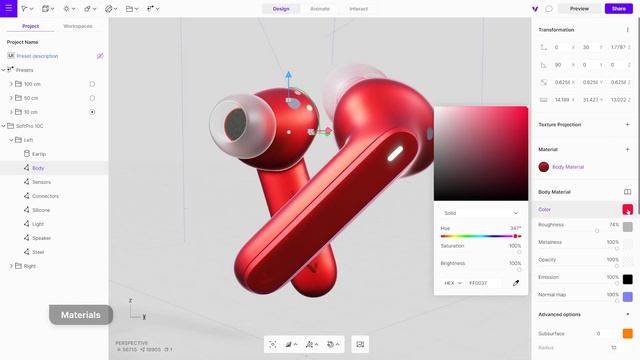Click the purple Share button
This screenshot has height=360, width=640.
click(619, 9)
